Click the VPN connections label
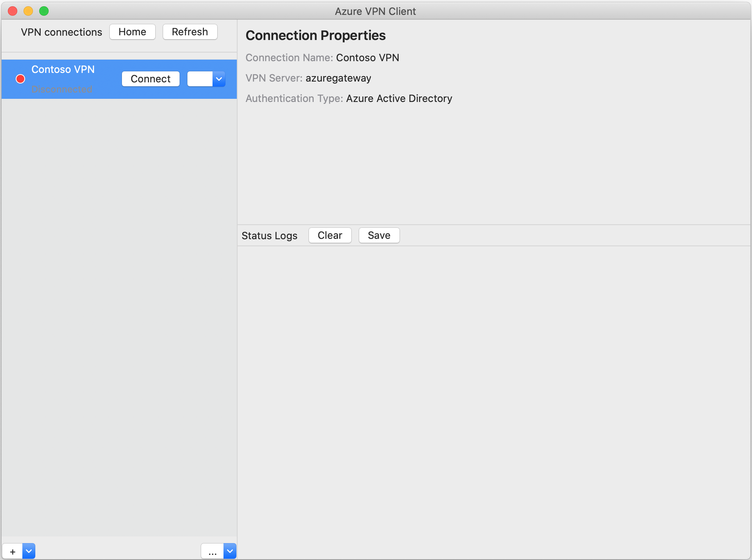Viewport: 752px width, 560px height. (x=62, y=32)
